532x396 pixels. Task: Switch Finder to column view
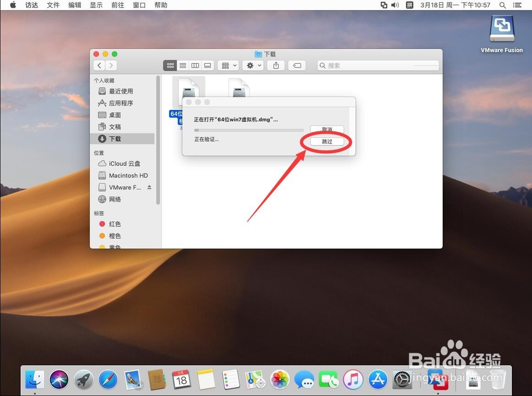point(195,65)
